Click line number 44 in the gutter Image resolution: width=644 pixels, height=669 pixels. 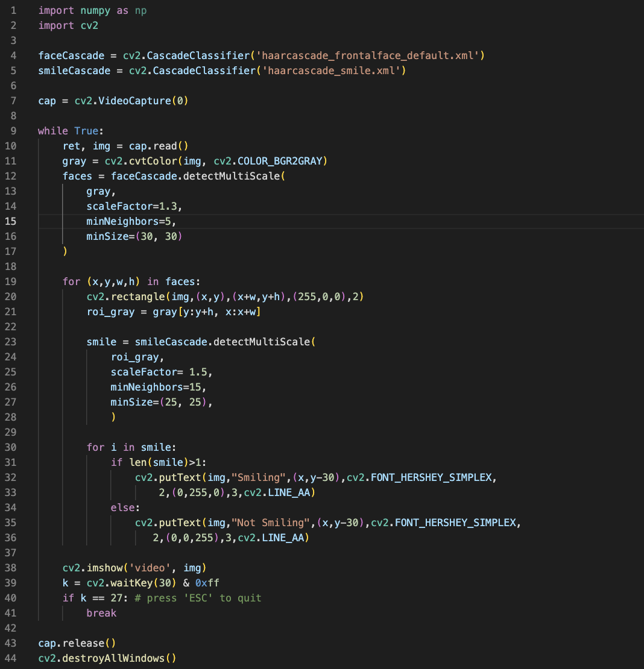11,658
